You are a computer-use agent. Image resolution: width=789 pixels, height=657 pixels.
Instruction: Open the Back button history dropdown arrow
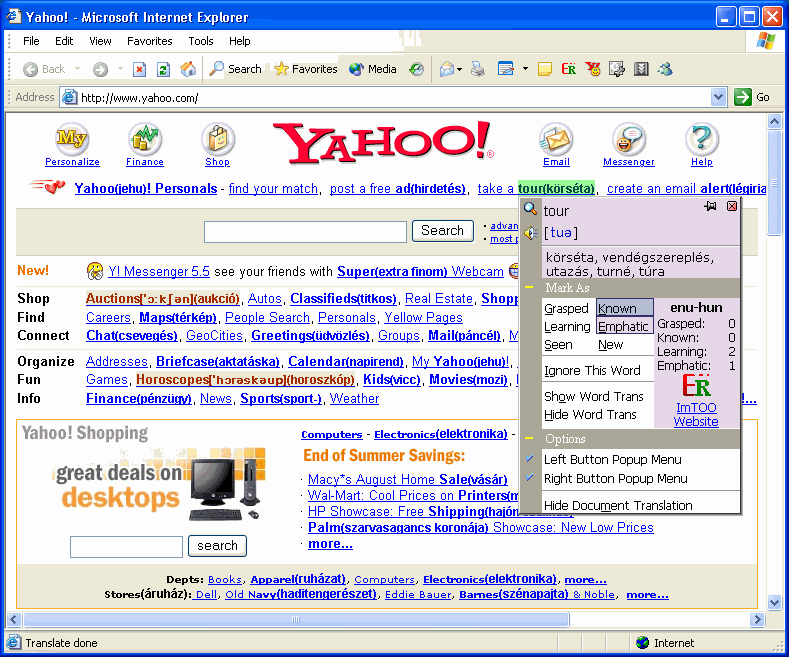[77, 69]
